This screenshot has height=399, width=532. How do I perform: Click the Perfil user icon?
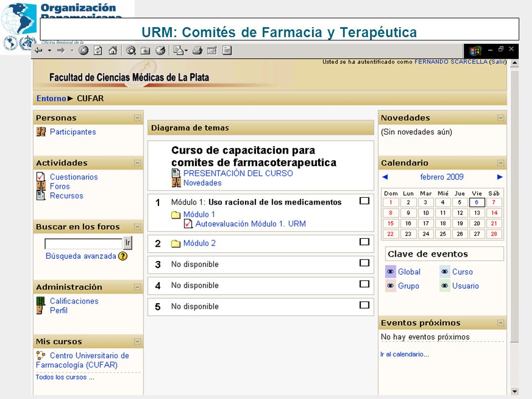40,310
